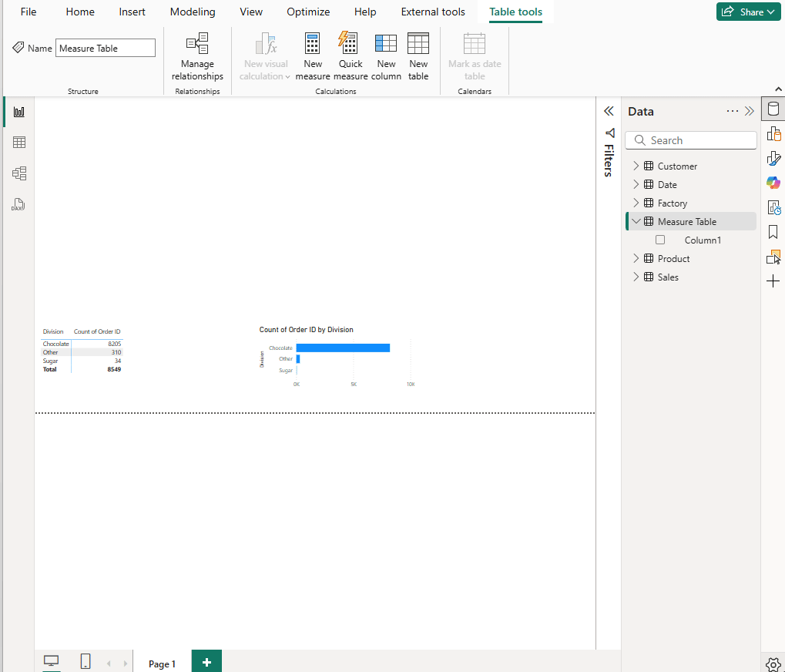Screen dimensions: 785x672
Task: Add a new page with plus button
Action: (206, 663)
